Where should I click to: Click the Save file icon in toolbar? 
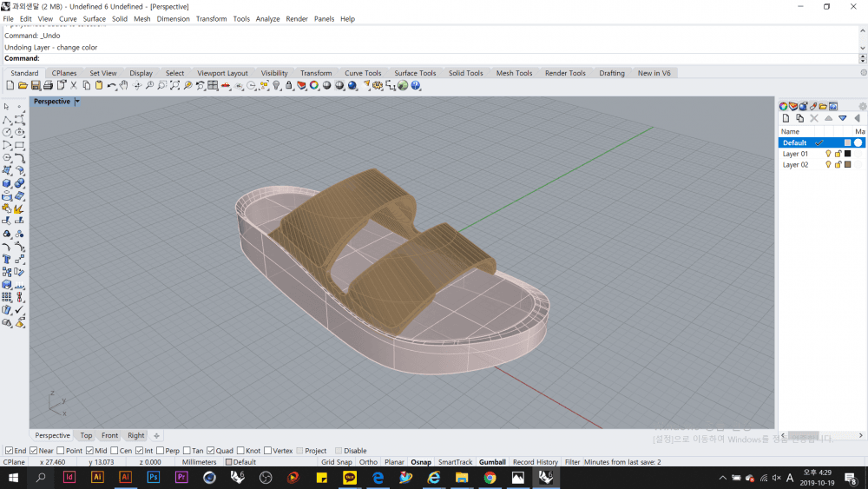pos(36,86)
